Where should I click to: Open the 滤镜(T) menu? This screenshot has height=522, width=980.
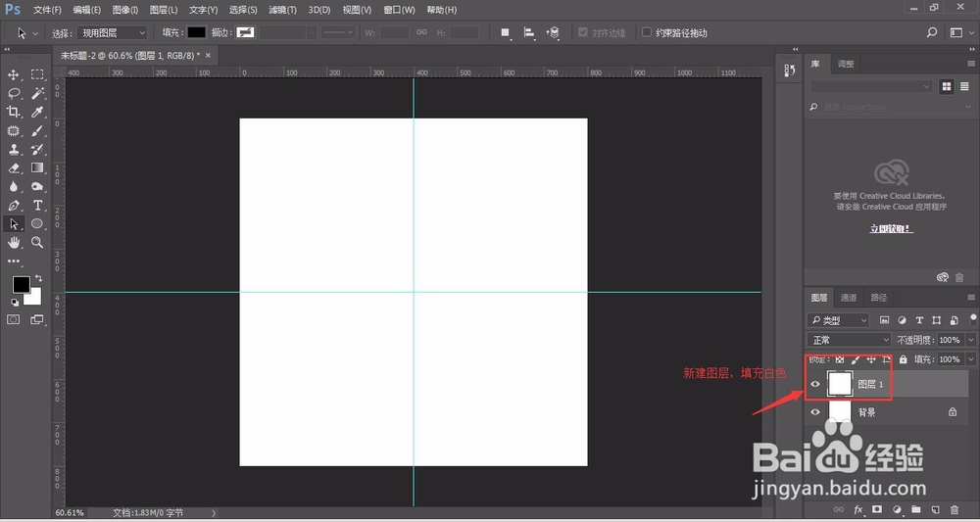click(x=282, y=10)
